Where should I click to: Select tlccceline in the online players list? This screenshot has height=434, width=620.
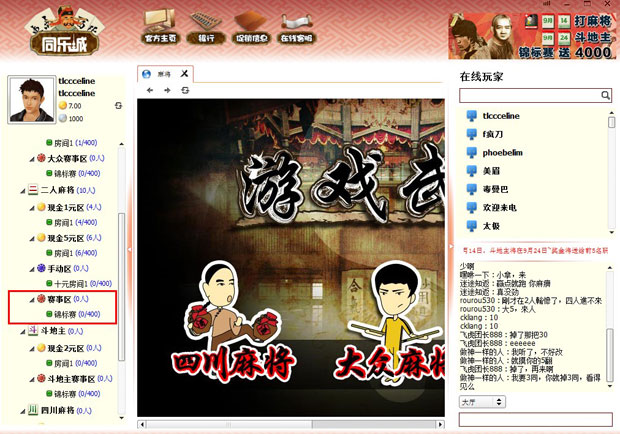pos(501,116)
